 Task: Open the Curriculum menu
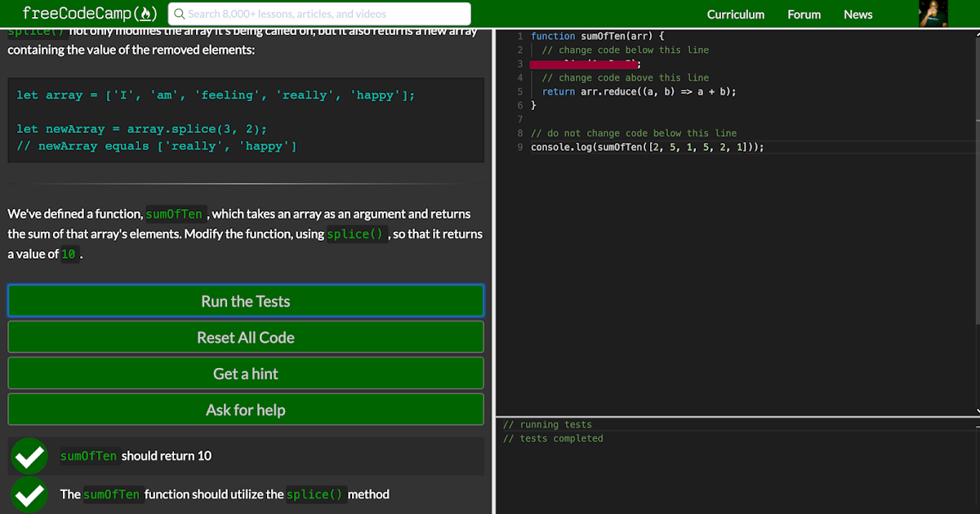click(736, 14)
